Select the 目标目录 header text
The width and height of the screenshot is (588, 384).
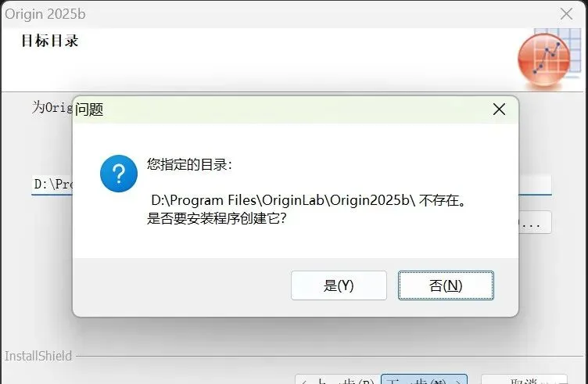[x=50, y=41]
